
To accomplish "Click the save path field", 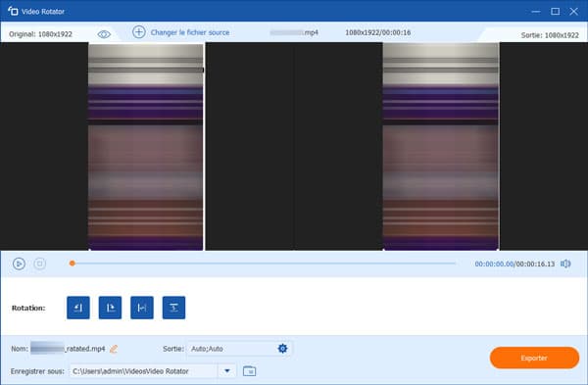I will click(144, 371).
